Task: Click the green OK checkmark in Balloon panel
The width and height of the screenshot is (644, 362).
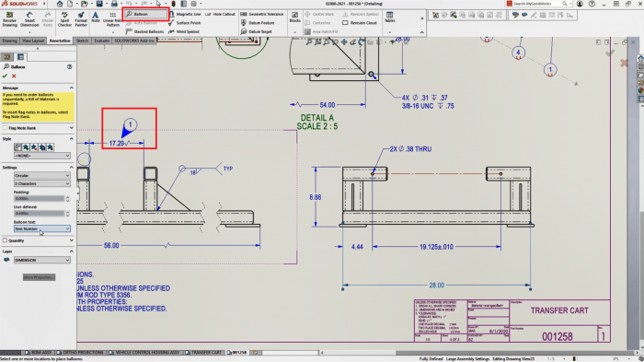Action: (5, 76)
